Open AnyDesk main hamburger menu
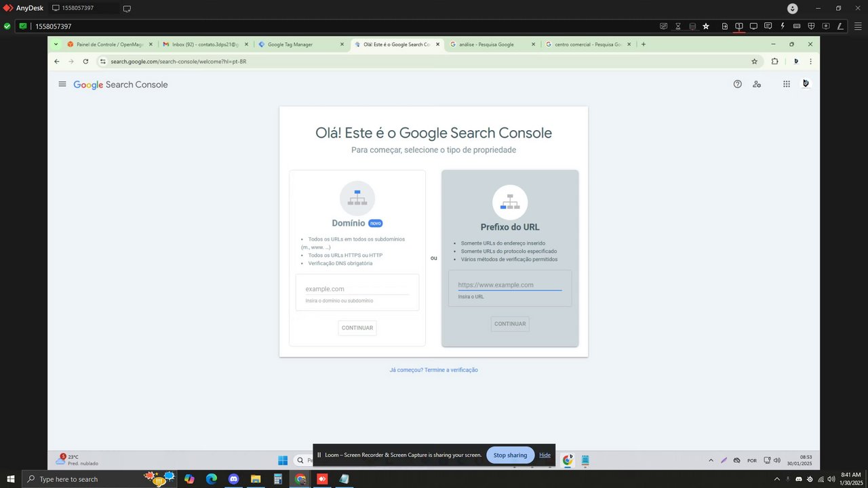Screen dimensions: 868x488 click(x=858, y=26)
